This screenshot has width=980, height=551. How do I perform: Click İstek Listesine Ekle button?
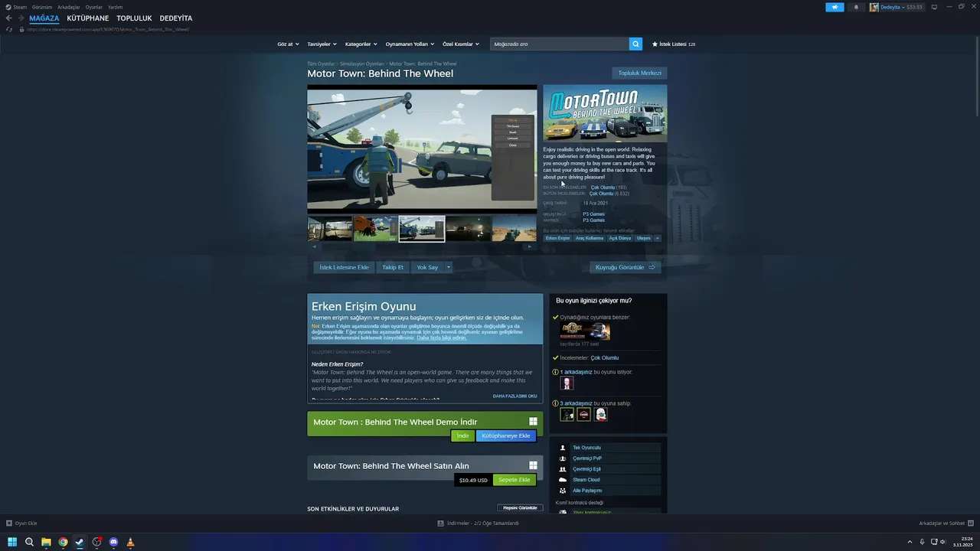click(345, 267)
